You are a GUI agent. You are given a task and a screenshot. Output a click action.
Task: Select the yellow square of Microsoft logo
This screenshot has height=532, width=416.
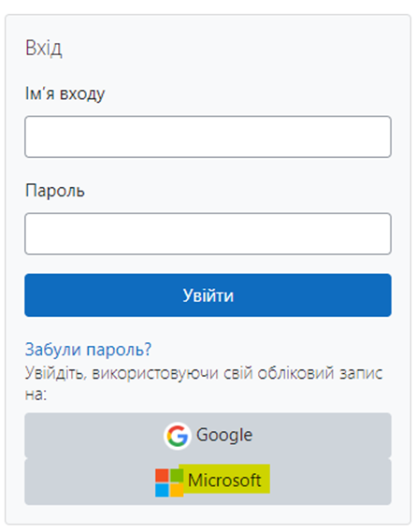tap(177, 490)
